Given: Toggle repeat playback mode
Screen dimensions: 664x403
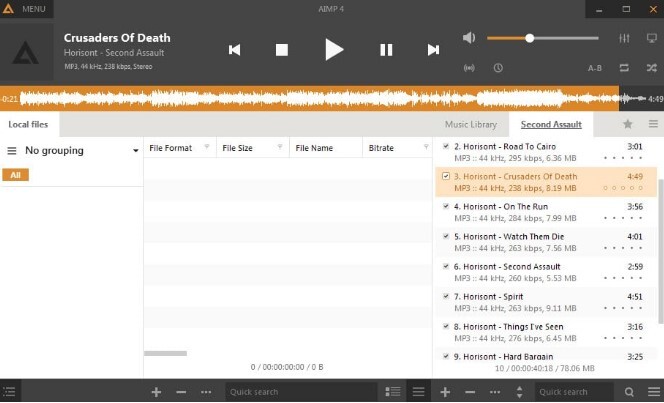Looking at the screenshot, I should click(x=625, y=68).
